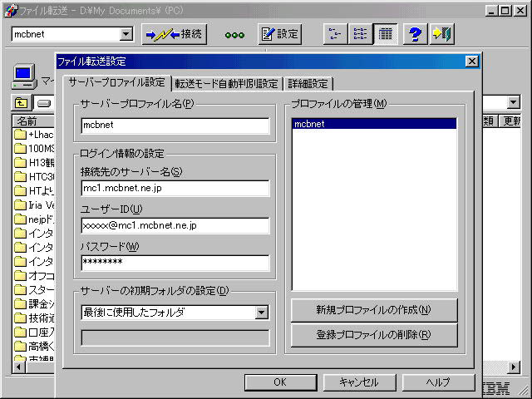
Task: Click the help question mark icon
Action: pos(416,34)
